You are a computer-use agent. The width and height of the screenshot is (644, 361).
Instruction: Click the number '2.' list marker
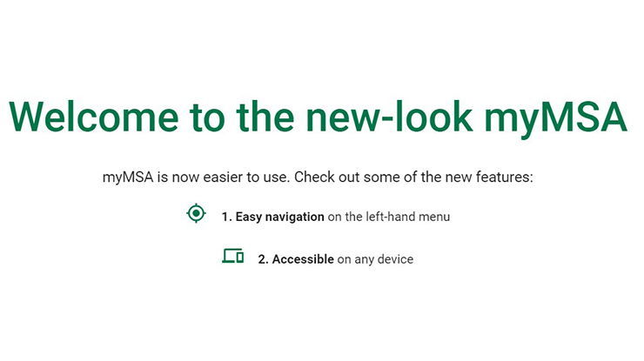[264, 259]
